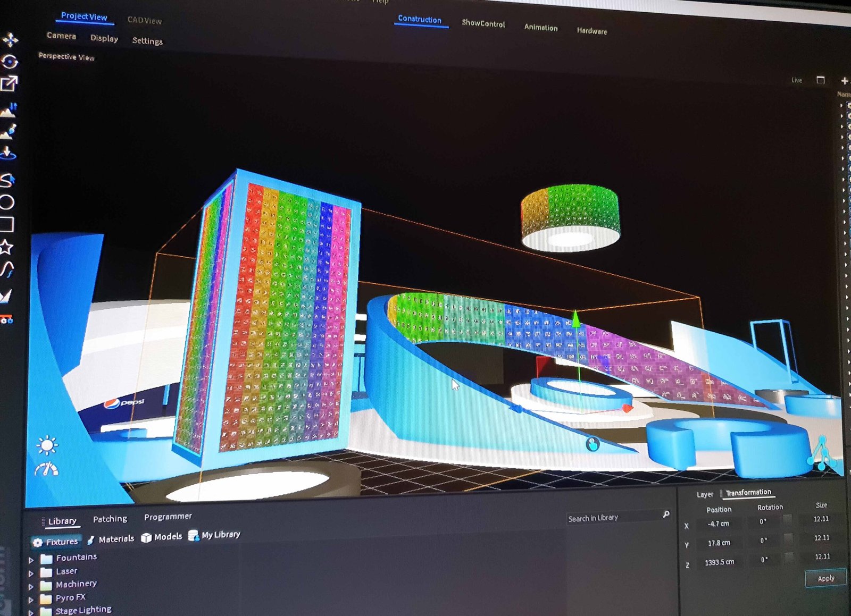
Task: Select the function curve tool
Action: (x=7, y=270)
